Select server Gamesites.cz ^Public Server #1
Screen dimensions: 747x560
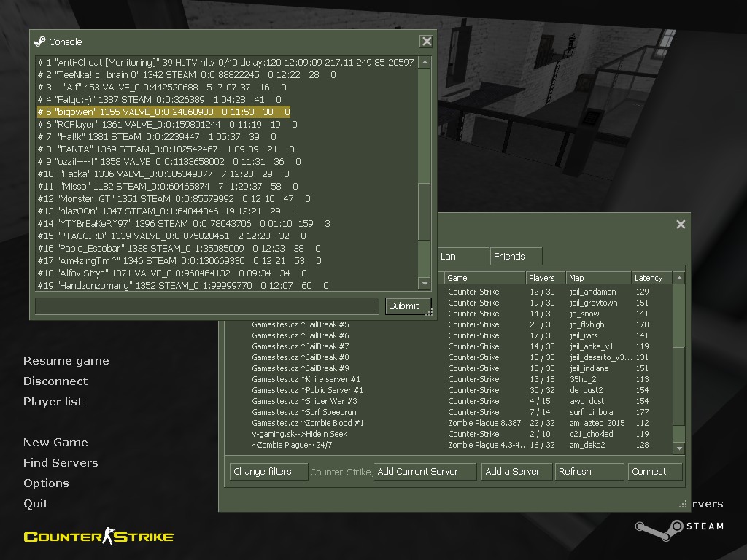(307, 390)
